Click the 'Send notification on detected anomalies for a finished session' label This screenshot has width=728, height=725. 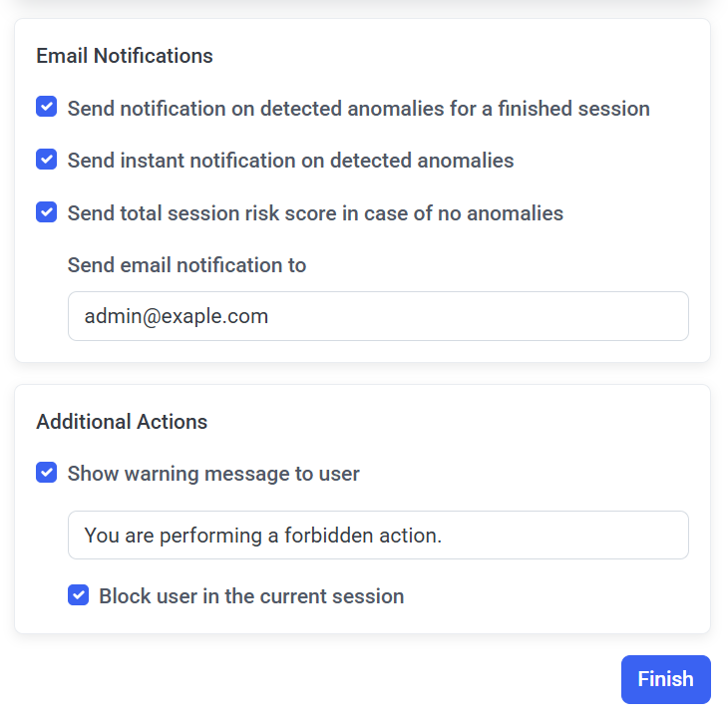[x=358, y=109]
